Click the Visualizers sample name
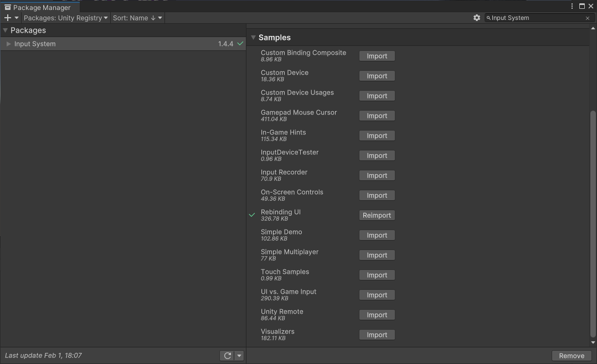 [277, 331]
